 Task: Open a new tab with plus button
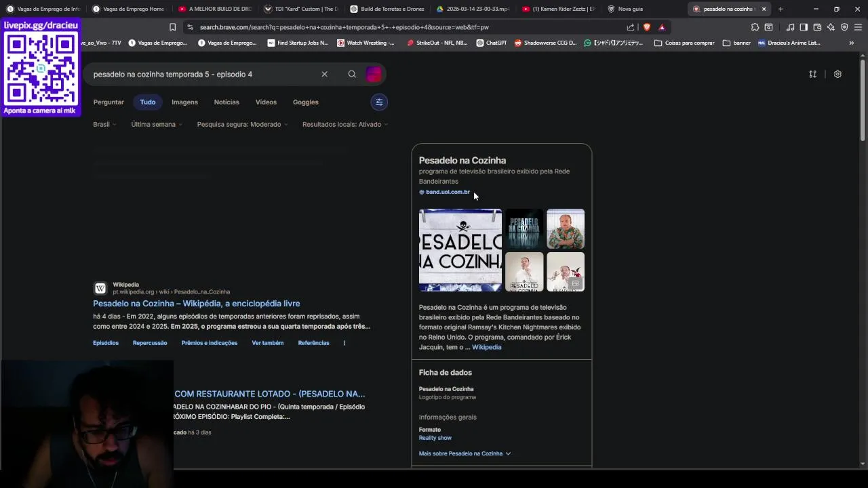[781, 9]
